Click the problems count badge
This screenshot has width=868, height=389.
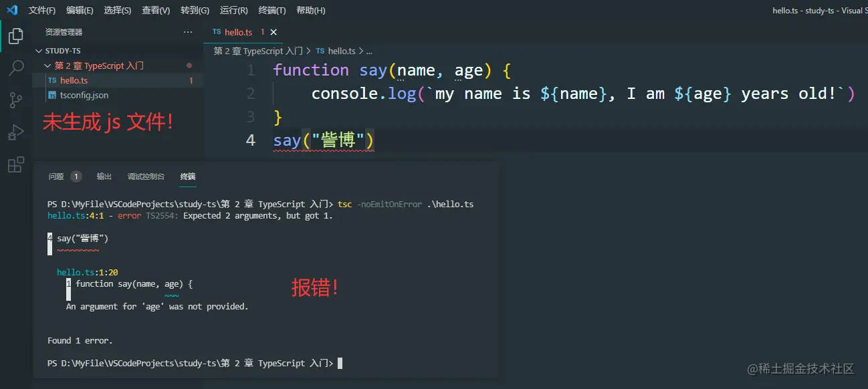coord(76,176)
